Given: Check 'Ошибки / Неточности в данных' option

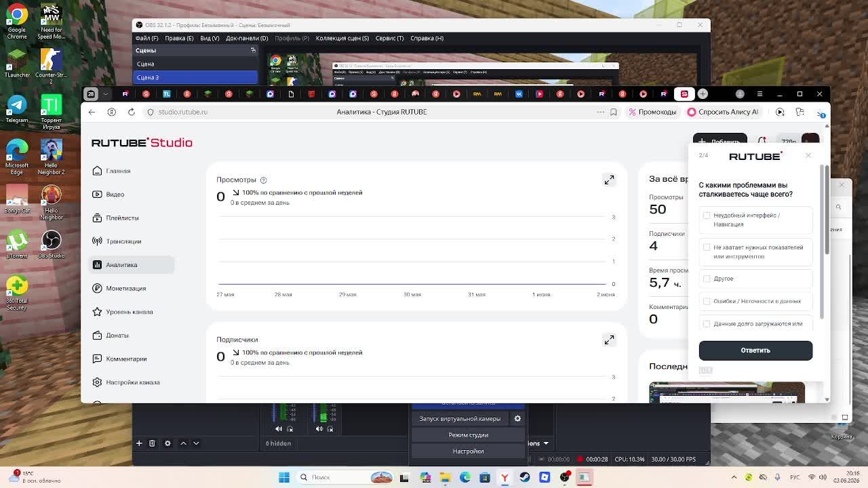Looking at the screenshot, I should click(707, 301).
